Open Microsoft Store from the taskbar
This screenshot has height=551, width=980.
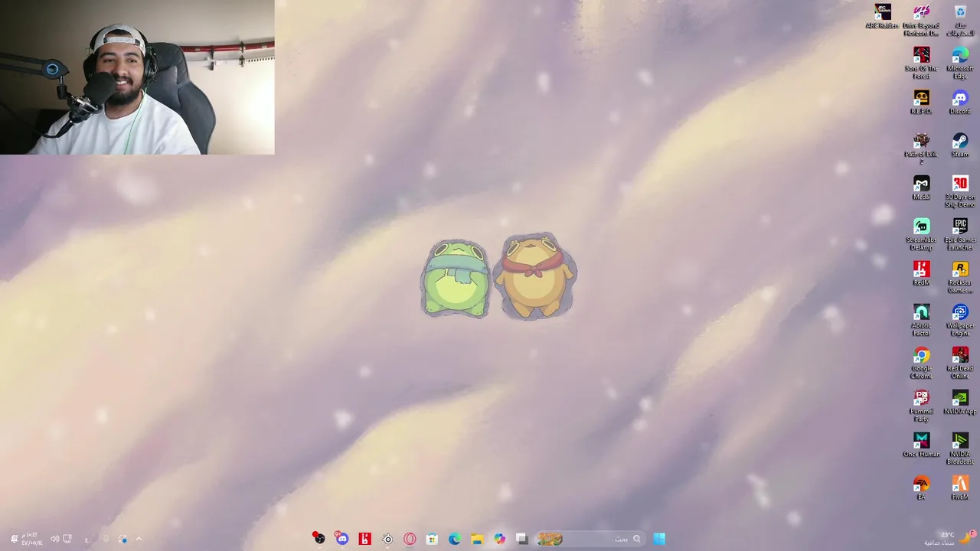coord(432,539)
